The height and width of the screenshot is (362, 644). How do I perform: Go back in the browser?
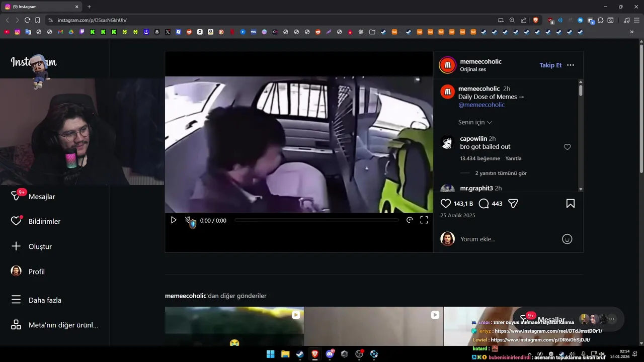[7, 20]
